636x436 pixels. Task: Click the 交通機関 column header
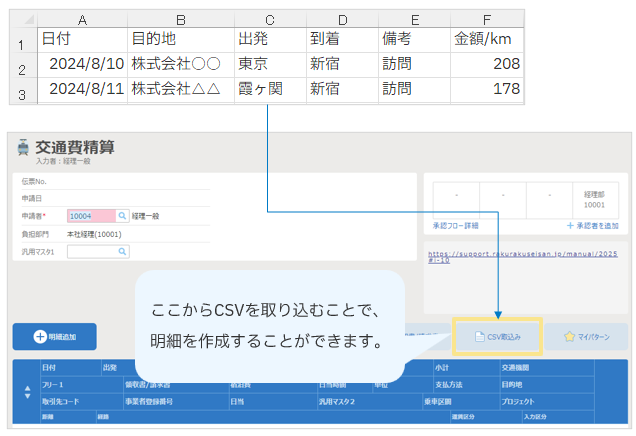click(x=515, y=367)
